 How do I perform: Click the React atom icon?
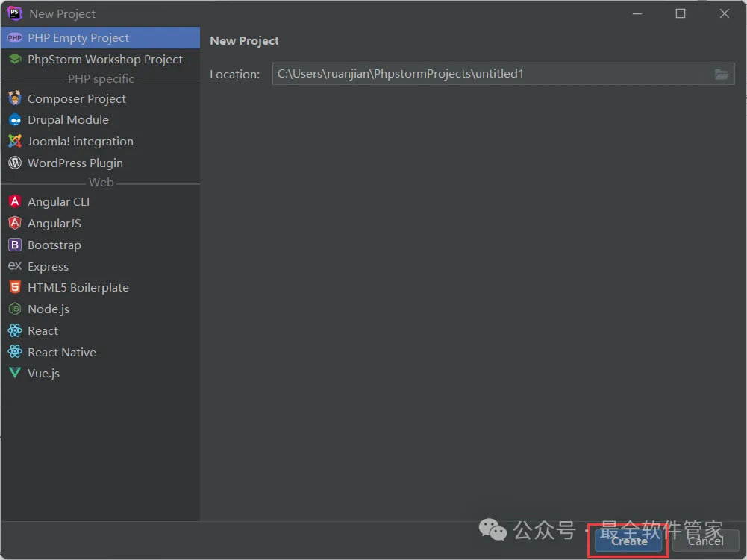pos(15,330)
